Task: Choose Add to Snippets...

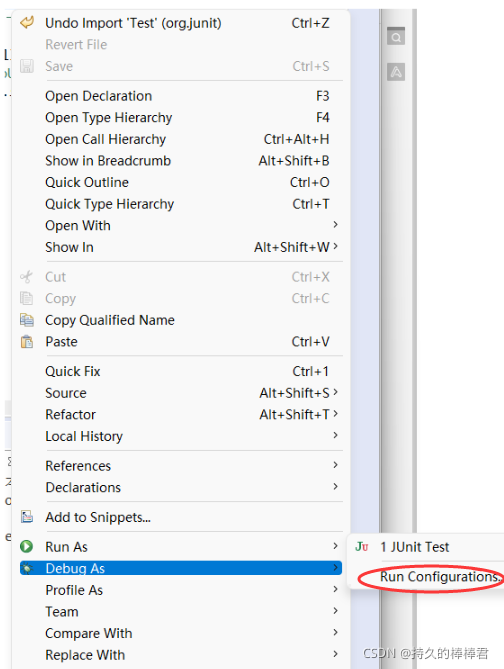Action: click(98, 518)
